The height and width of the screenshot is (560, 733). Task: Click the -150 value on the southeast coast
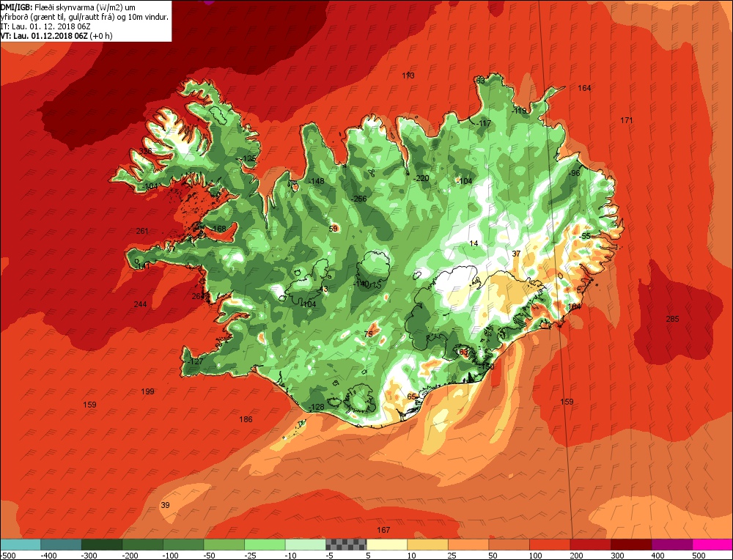(x=486, y=366)
